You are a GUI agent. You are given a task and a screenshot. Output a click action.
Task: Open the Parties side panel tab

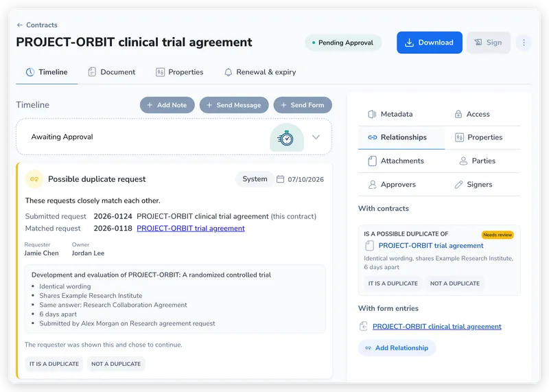478,161
